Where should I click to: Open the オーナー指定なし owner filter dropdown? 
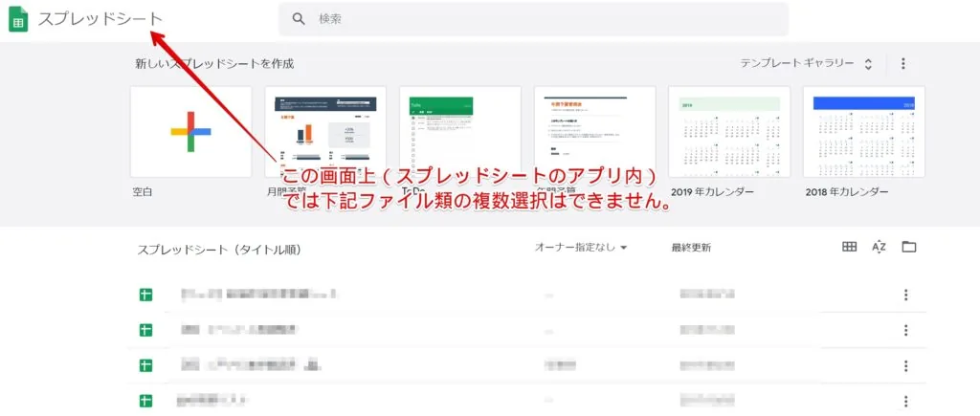(x=581, y=248)
